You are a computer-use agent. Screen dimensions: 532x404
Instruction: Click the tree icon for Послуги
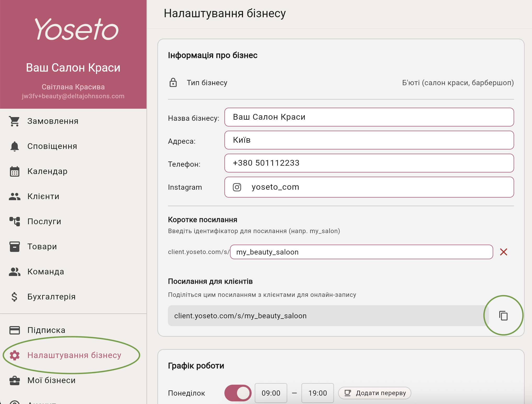point(14,222)
